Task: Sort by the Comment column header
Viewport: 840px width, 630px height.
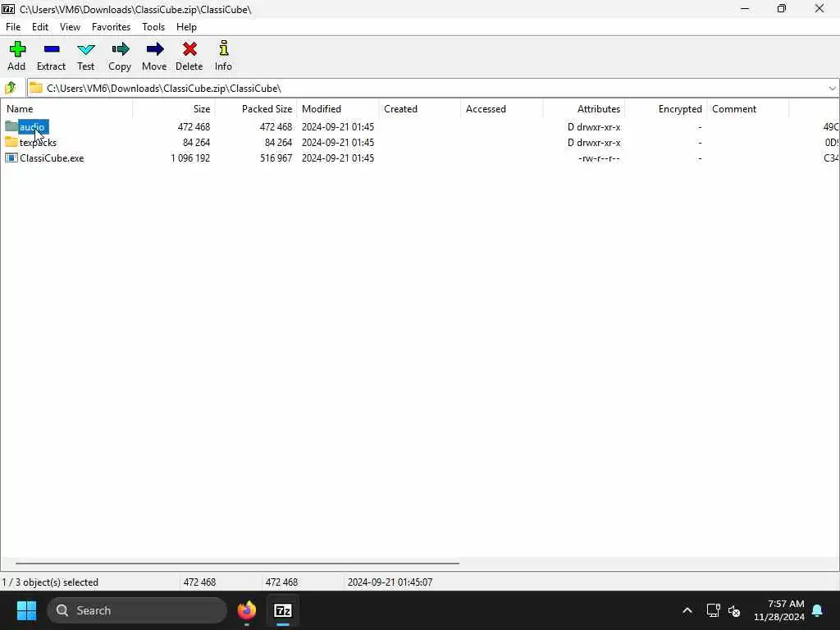Action: pos(748,109)
